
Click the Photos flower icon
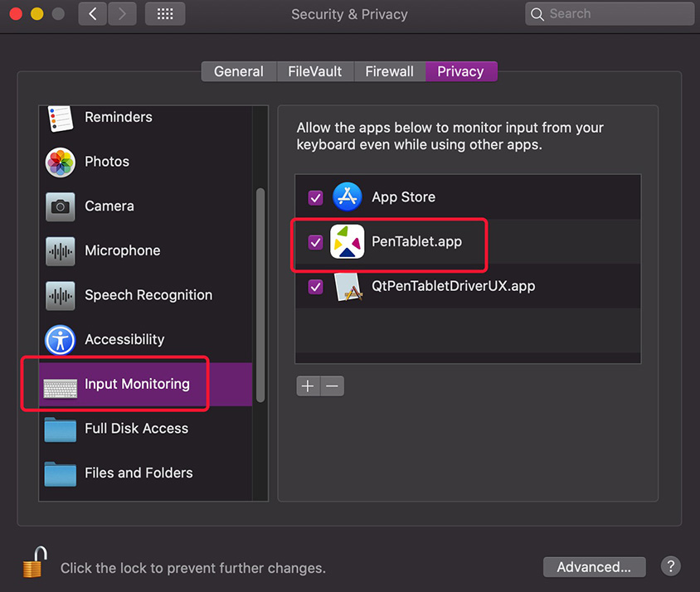(x=61, y=162)
